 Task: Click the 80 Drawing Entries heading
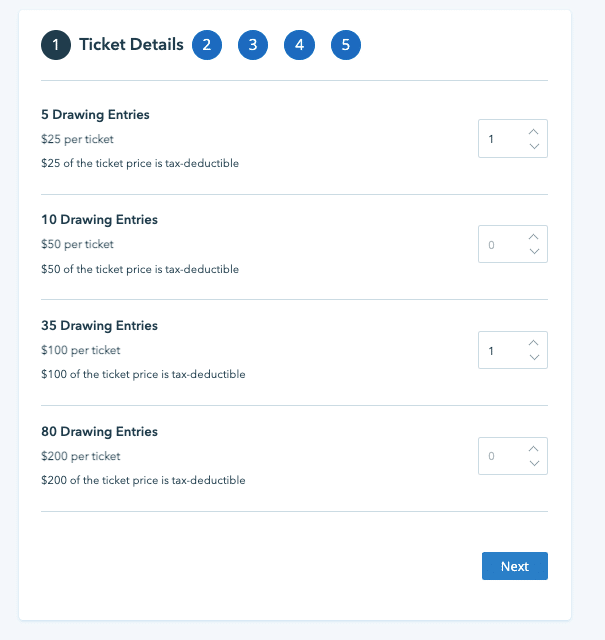[x=100, y=432]
